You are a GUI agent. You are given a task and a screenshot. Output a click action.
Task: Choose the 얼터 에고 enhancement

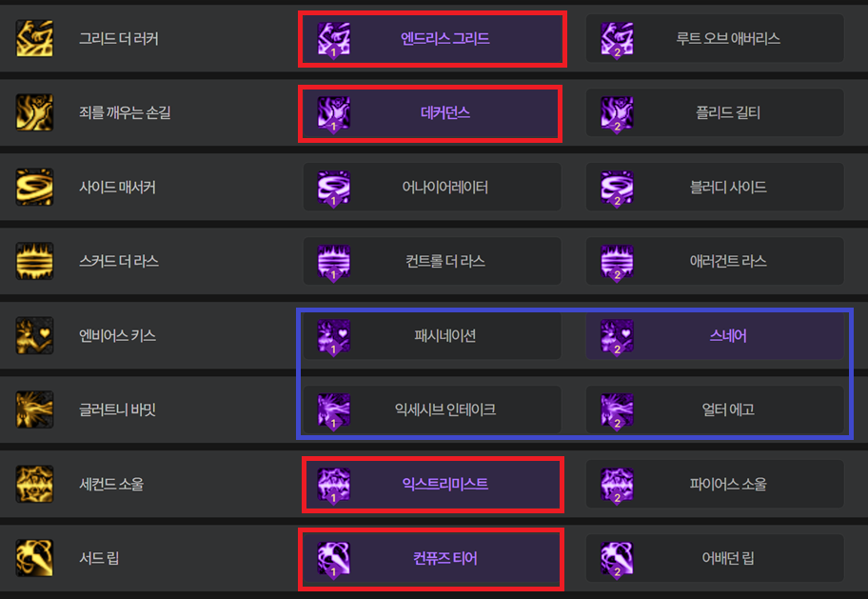tap(727, 409)
